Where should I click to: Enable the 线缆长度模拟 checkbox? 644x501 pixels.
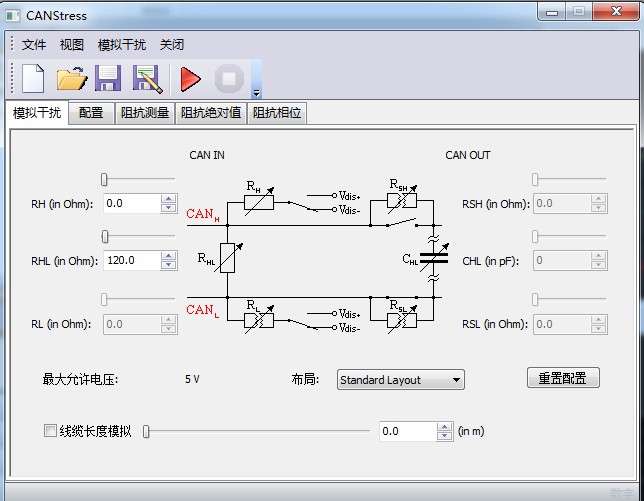click(50, 431)
